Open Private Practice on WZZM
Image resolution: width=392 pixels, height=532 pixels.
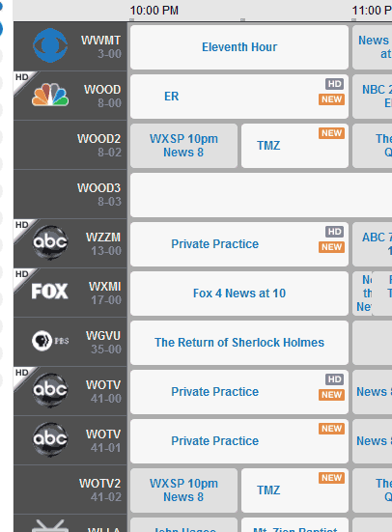pyautogui.click(x=239, y=244)
